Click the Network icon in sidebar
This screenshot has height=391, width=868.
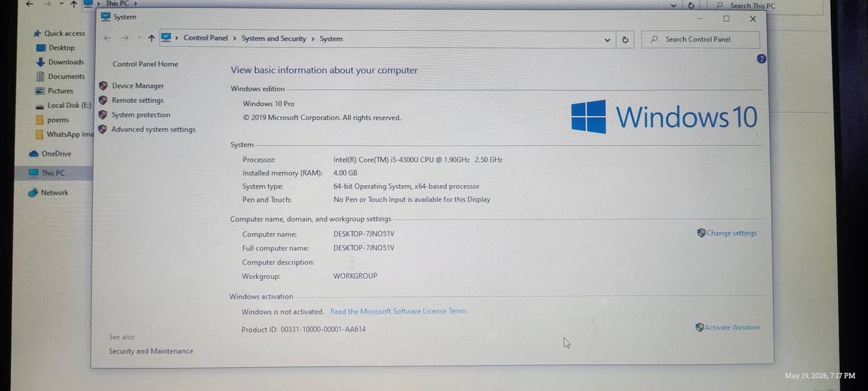33,193
